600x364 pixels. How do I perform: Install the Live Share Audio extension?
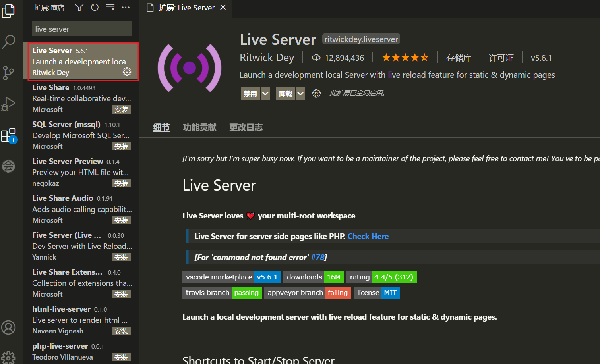click(121, 220)
